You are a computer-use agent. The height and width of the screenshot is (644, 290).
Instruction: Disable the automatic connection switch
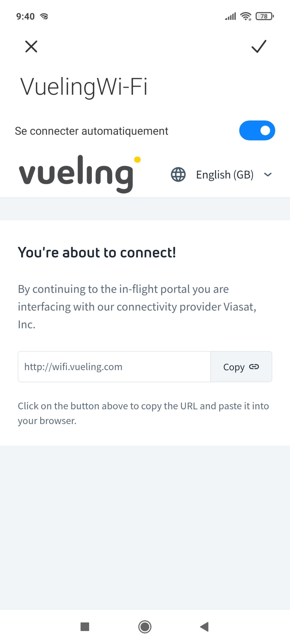click(257, 130)
